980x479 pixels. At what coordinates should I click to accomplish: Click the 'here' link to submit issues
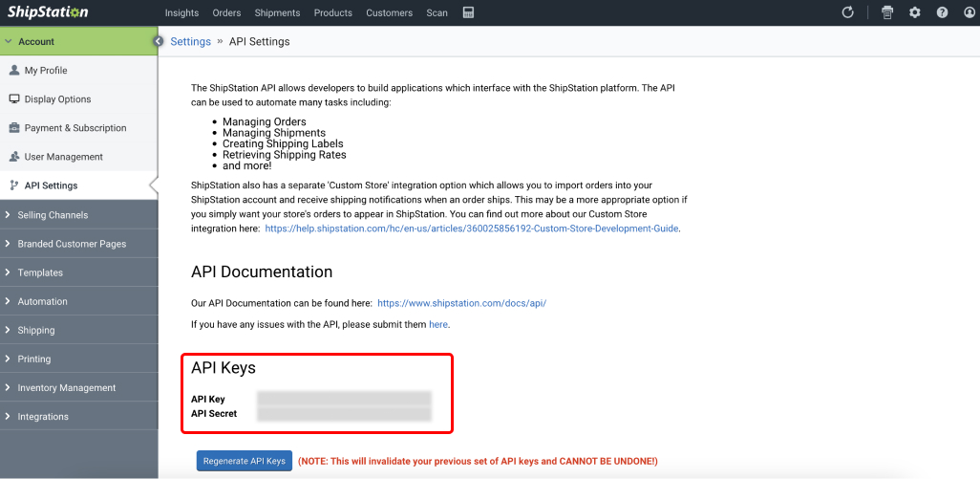pyautogui.click(x=438, y=324)
